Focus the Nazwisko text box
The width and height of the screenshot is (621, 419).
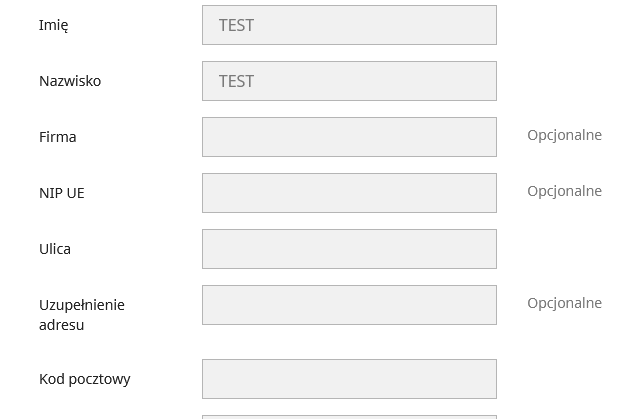coord(349,81)
